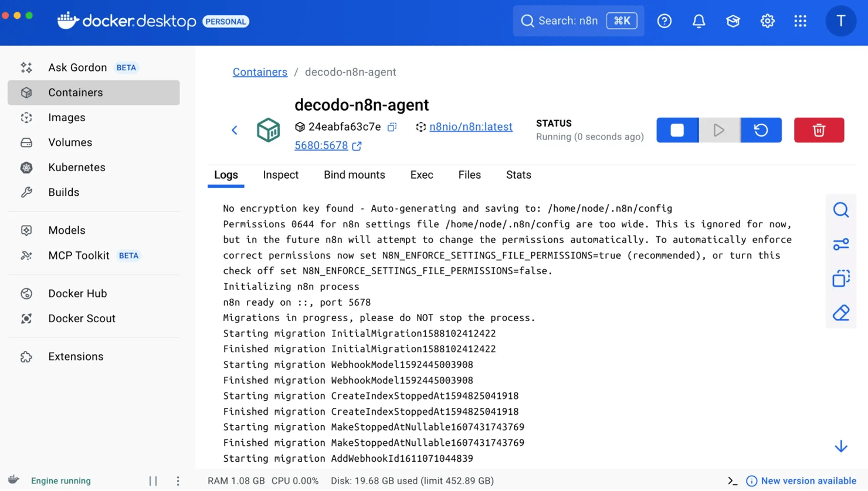Switch to the Stats tab
Screen dimensions: 868x491
coord(518,175)
